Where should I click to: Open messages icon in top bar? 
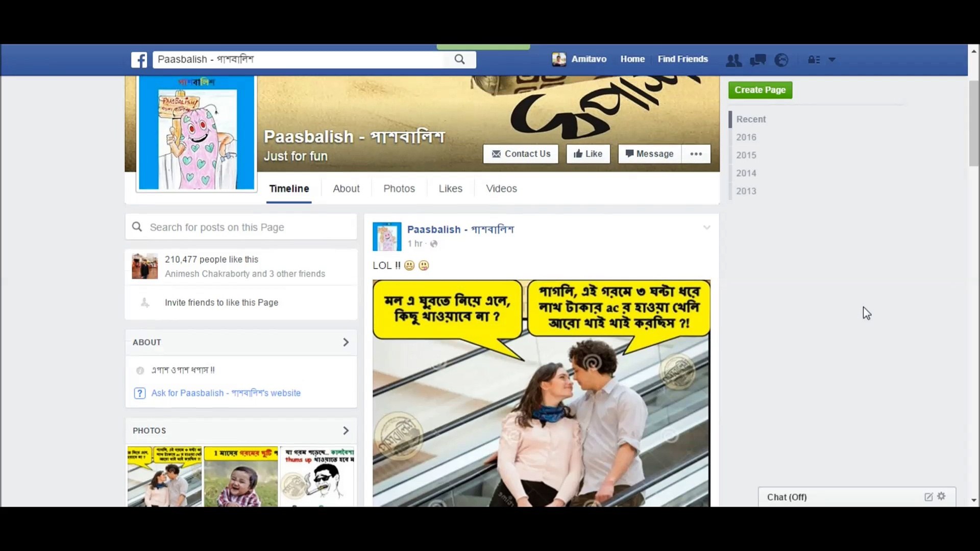pos(757,60)
